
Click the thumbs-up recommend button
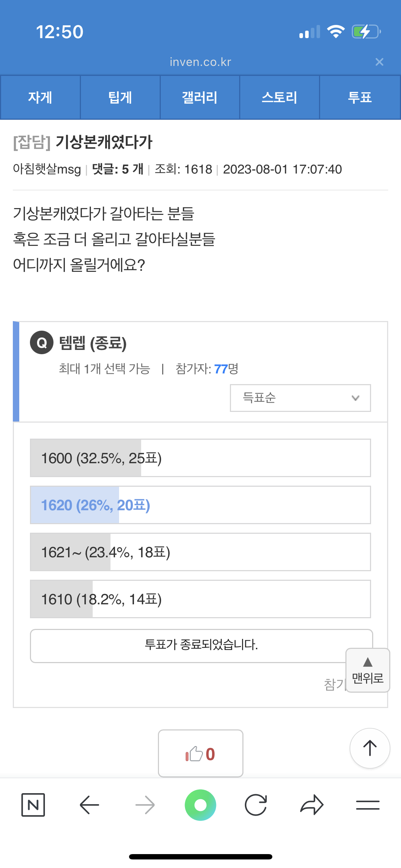[200, 754]
